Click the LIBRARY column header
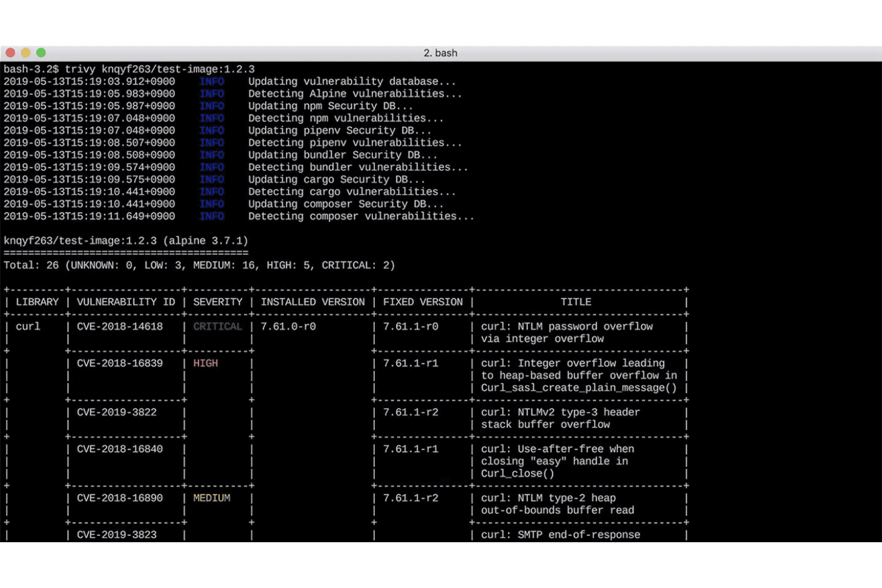This screenshot has height=588, width=882. (37, 302)
